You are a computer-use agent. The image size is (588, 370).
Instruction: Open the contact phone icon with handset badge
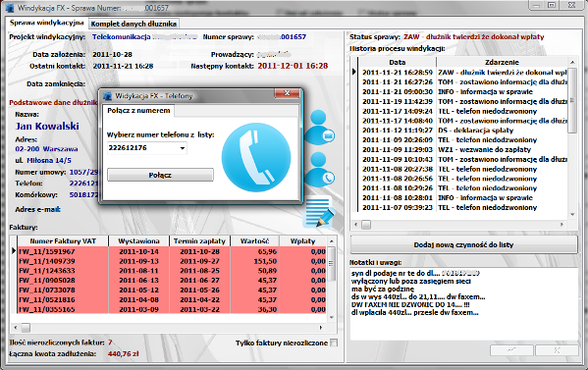[319, 170]
